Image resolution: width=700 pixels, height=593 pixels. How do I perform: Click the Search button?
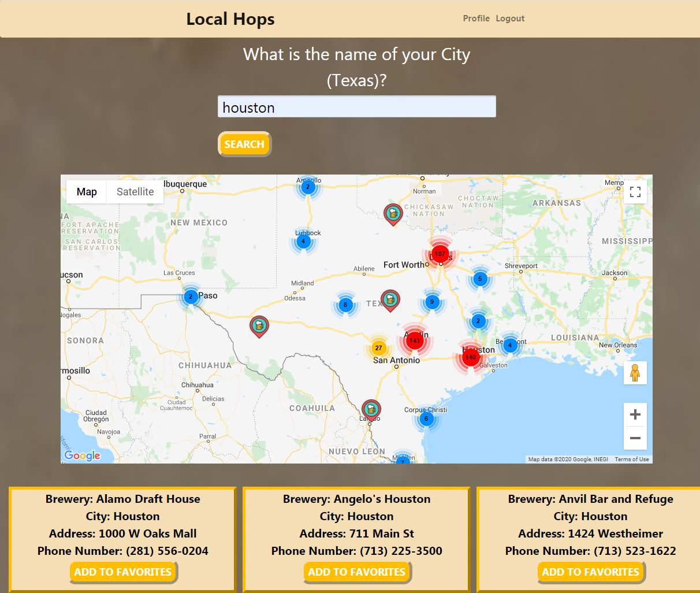244,144
